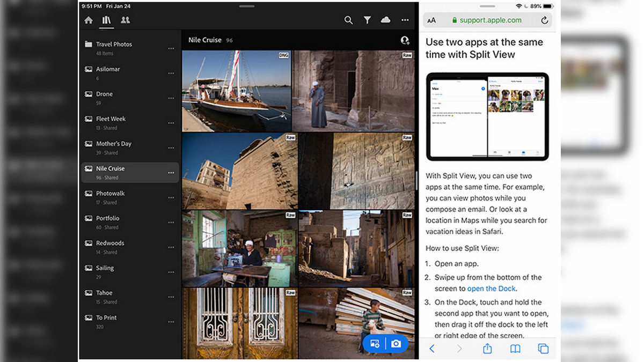Open the photo search magnifier

click(x=348, y=20)
